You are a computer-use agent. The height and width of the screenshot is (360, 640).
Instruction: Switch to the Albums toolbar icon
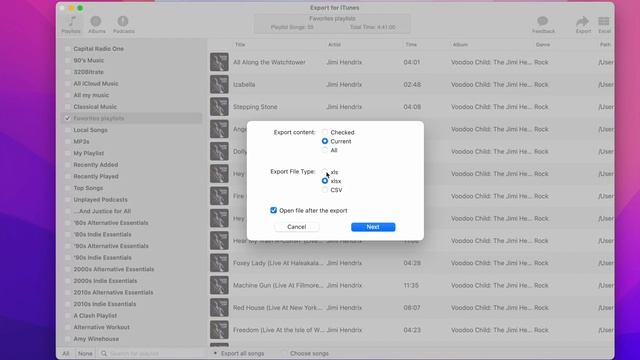click(x=96, y=24)
